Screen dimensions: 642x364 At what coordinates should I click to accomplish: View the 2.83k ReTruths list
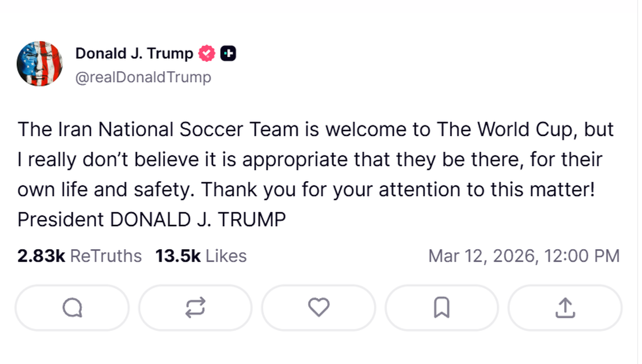point(80,256)
